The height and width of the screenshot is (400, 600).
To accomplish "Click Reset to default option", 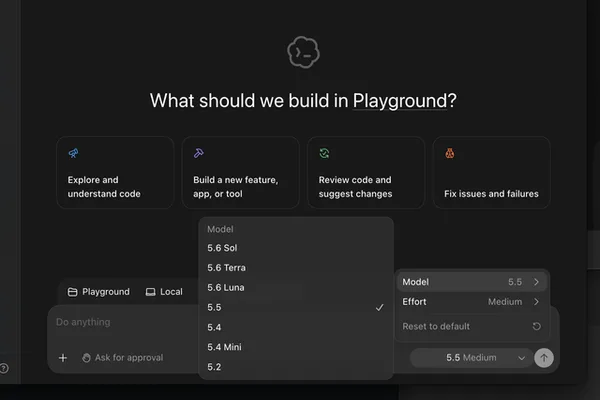I will coord(472,326).
